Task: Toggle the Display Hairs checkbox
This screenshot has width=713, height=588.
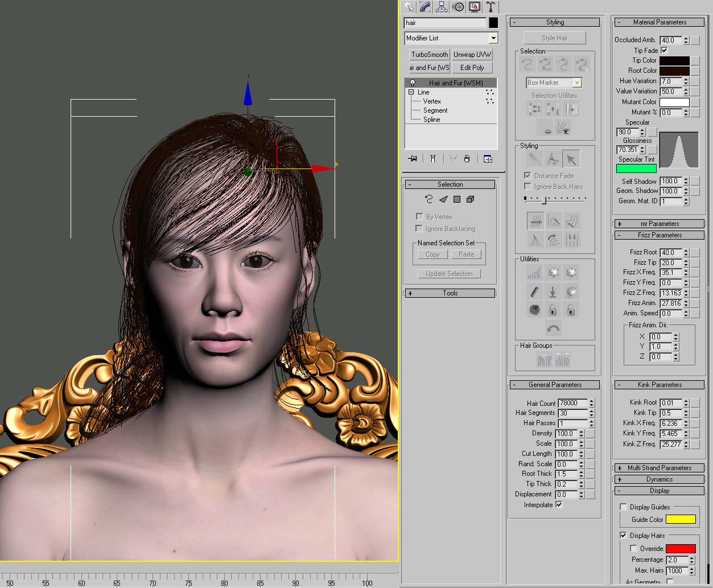Action: click(x=623, y=535)
